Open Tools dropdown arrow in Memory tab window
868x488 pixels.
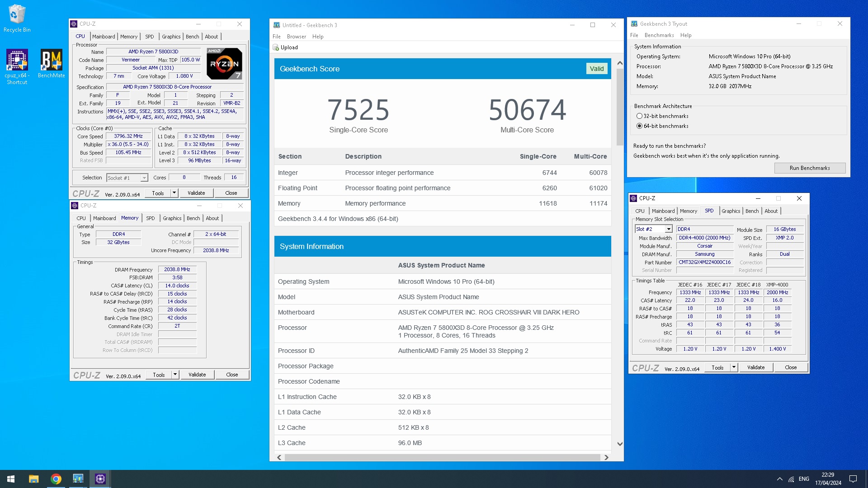point(175,375)
